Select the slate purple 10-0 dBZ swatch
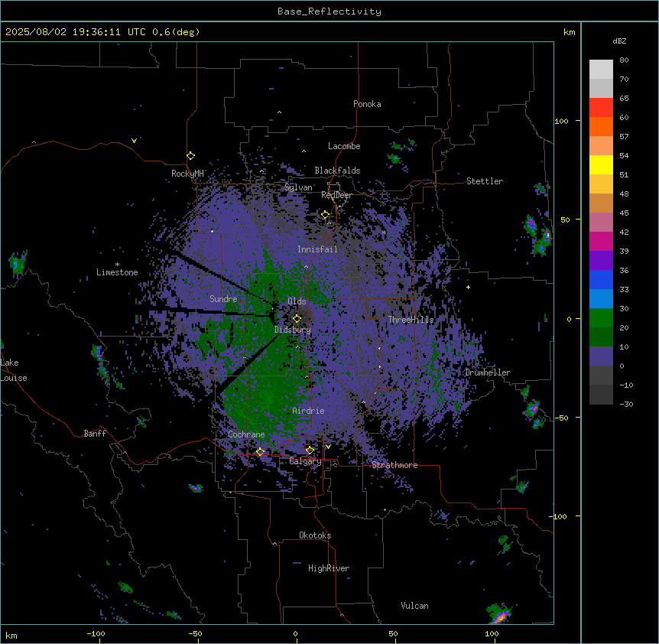Screen dimensions: 659x644 [601, 356]
